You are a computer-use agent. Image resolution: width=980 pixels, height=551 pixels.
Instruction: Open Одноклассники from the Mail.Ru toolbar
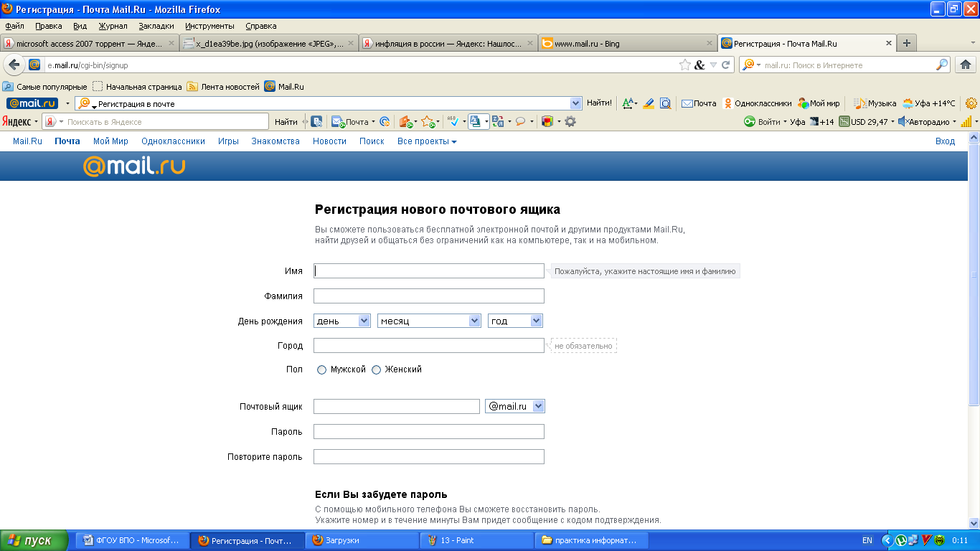pyautogui.click(x=758, y=103)
